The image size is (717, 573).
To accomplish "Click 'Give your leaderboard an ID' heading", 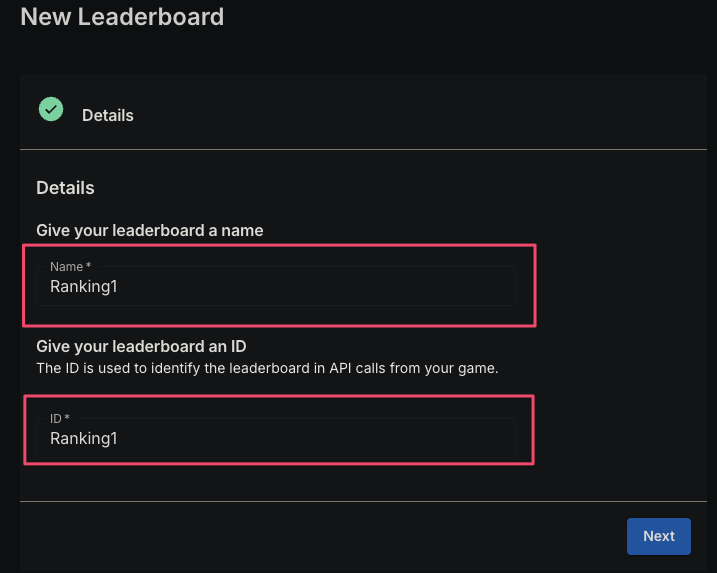I will (141, 347).
